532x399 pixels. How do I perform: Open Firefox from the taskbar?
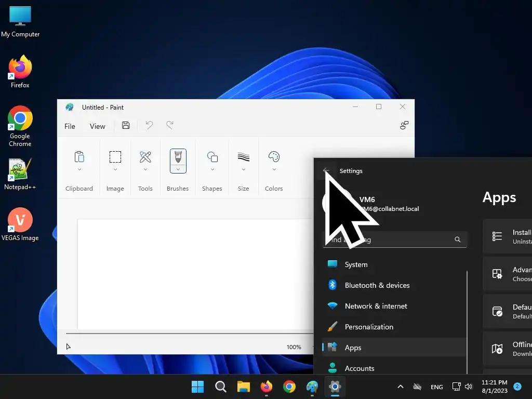pyautogui.click(x=267, y=387)
